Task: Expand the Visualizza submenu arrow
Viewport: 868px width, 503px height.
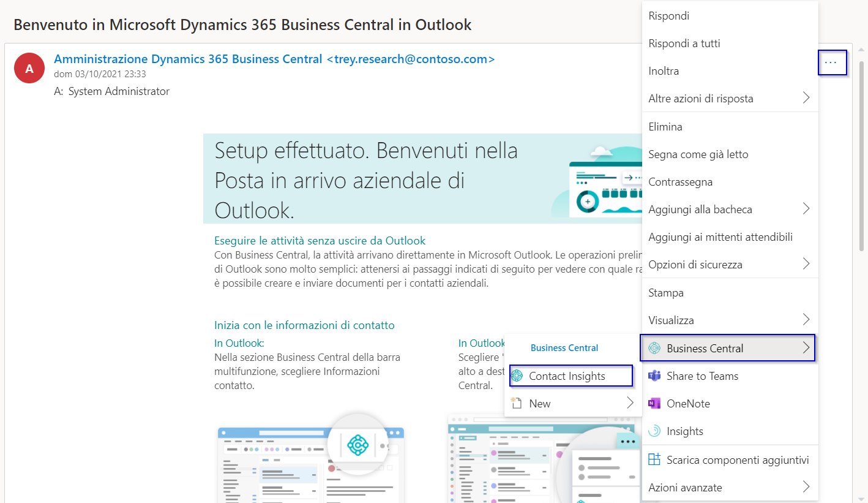Action: pos(806,320)
